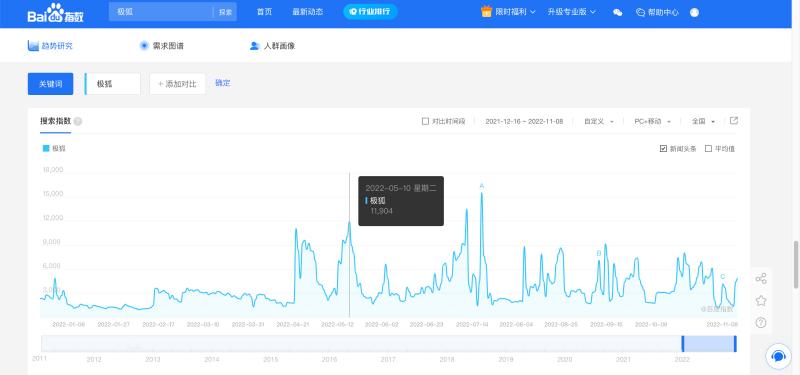Open the WeChat icon in header
This screenshot has height=375, width=800.
click(x=617, y=12)
